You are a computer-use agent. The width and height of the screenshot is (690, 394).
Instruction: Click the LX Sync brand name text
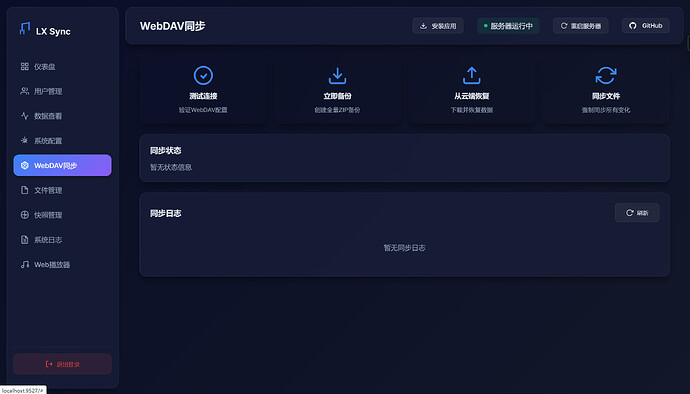(53, 31)
